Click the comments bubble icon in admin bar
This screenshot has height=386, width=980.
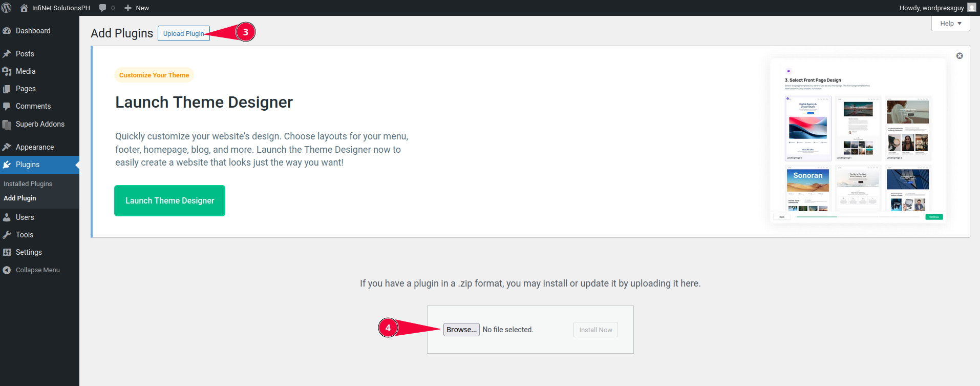103,8
